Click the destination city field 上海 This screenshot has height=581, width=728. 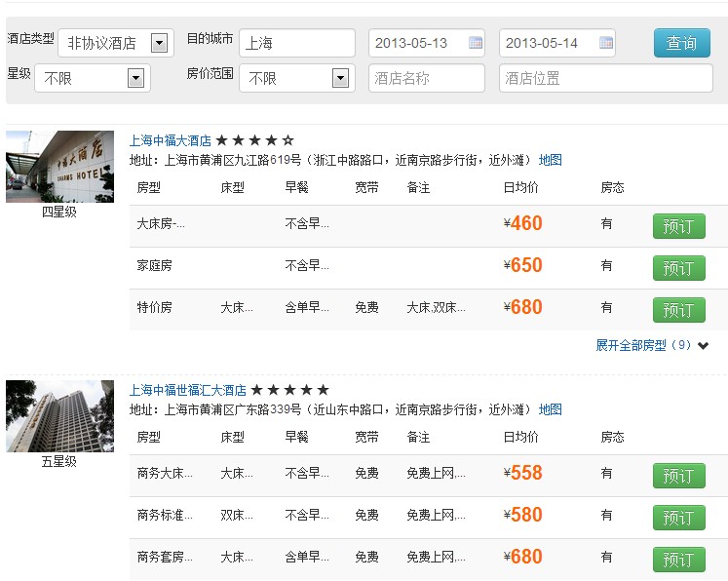296,43
